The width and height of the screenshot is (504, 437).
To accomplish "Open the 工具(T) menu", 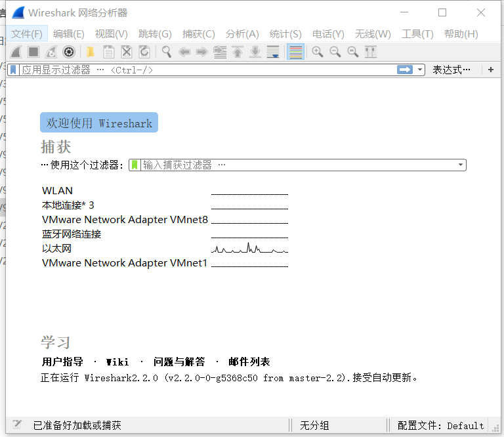I will click(x=417, y=33).
